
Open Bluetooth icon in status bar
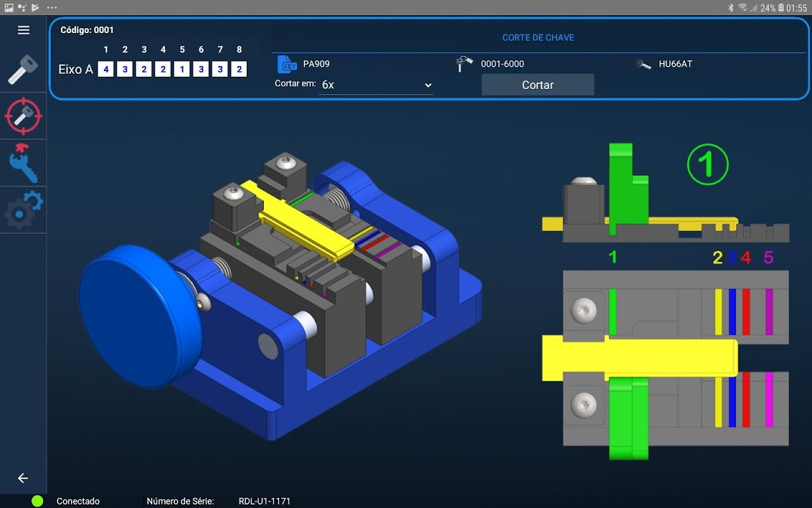click(731, 8)
